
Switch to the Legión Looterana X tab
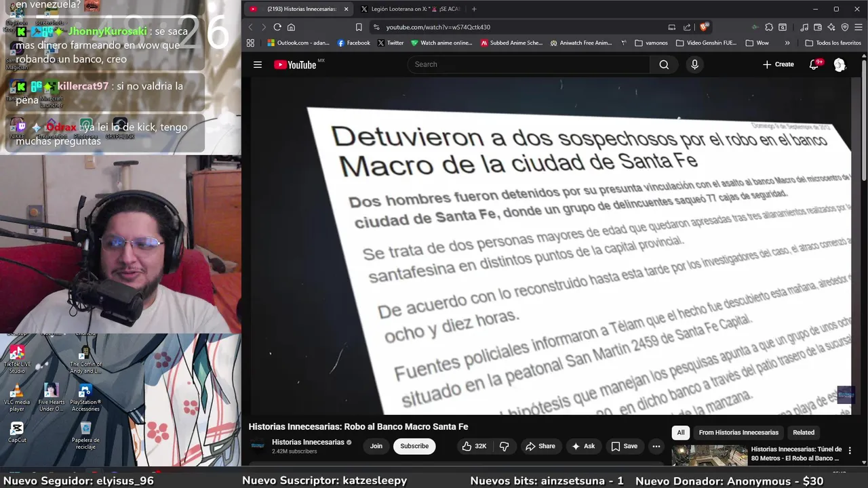pos(410,9)
